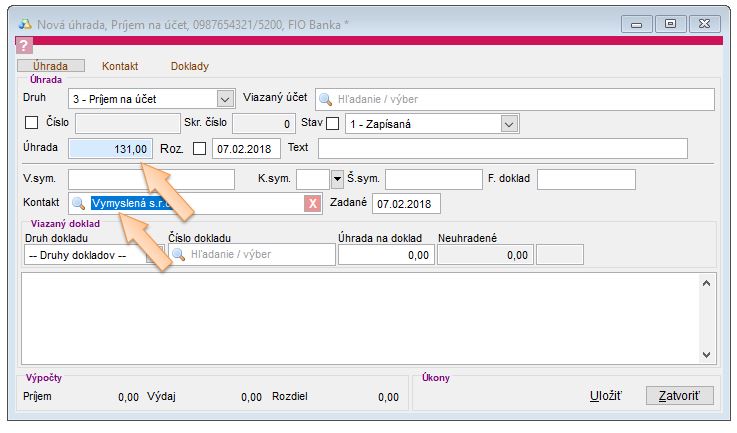The image size is (737, 433).
Task: Tick the Roz. checkbox
Action: 199,149
